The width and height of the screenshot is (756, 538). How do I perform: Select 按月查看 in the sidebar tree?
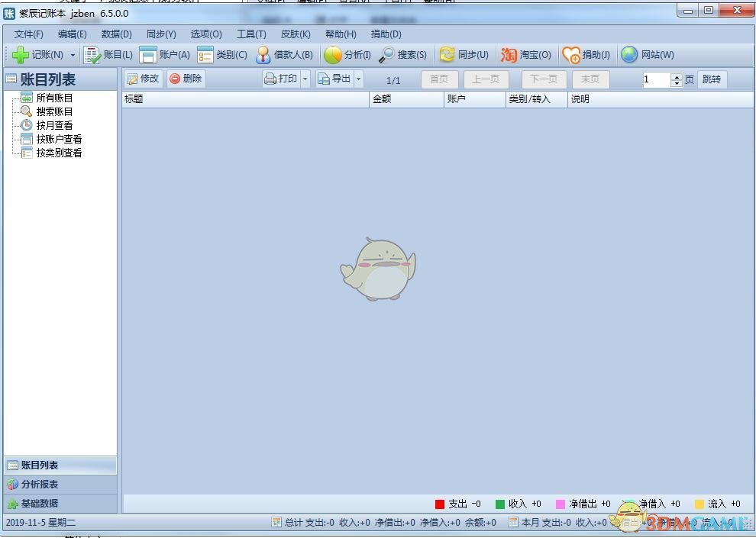click(x=54, y=125)
